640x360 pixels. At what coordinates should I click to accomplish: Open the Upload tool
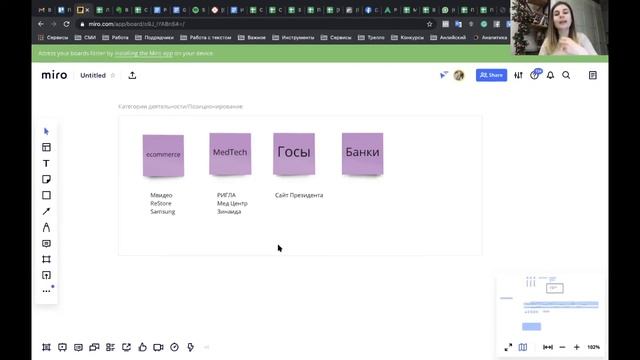(46, 275)
